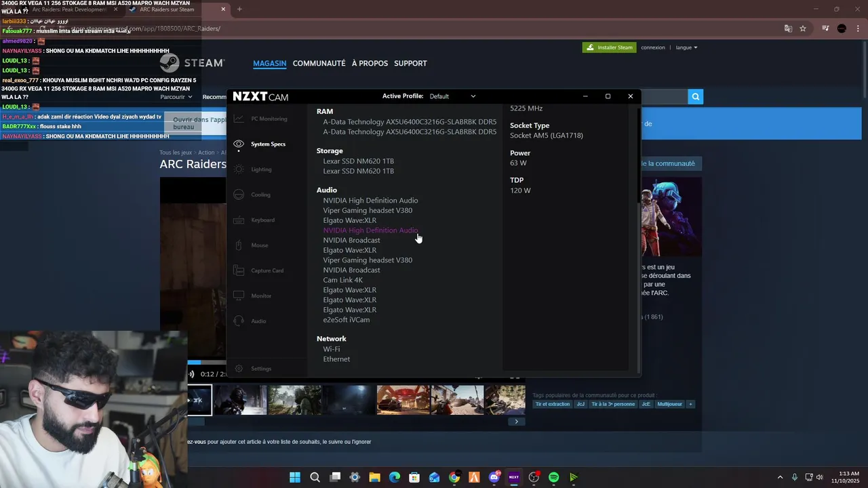Open the MAGASIN tab on Steam
Screen dimensions: 868x488
click(x=269, y=64)
